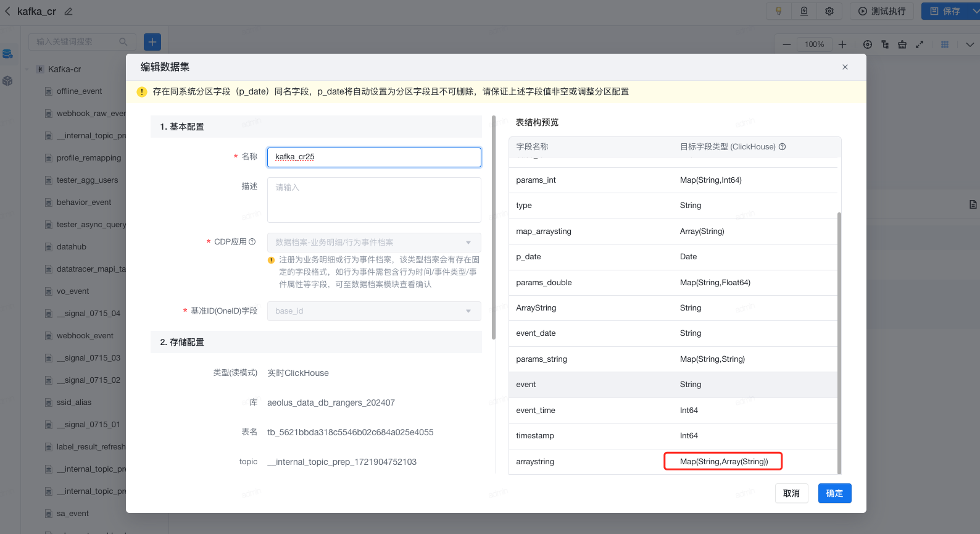The height and width of the screenshot is (534, 980).
Task: Select ssid_alias in tree
Action: [73, 403]
